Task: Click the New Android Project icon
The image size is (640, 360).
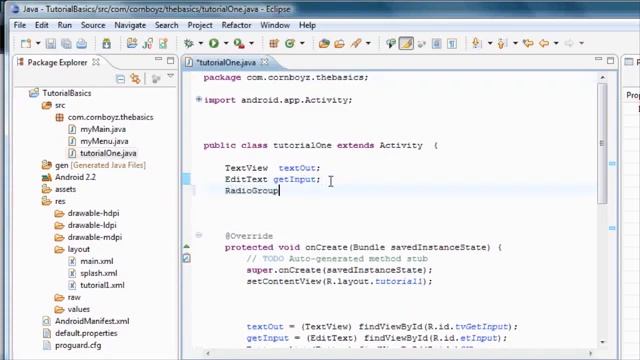Action: (x=132, y=43)
